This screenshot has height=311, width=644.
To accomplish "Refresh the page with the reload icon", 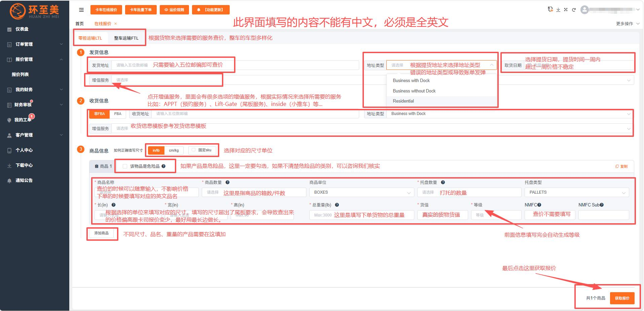I will point(574,10).
